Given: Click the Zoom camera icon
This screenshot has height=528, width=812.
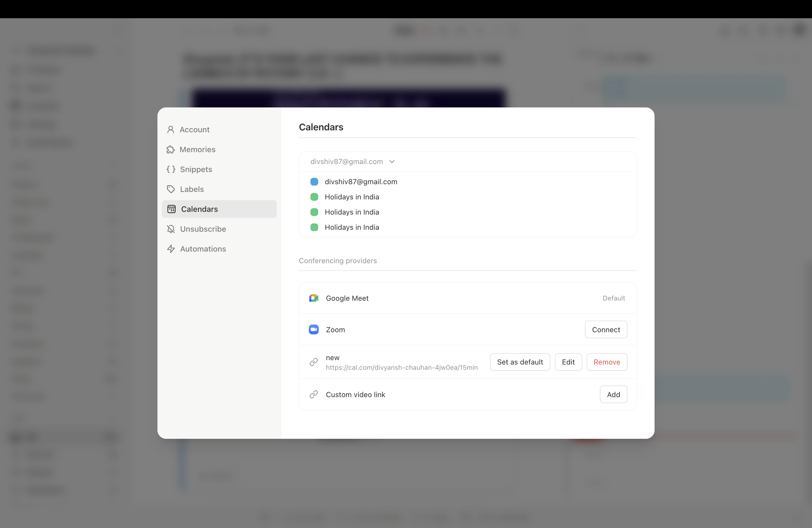Looking at the screenshot, I should tap(313, 329).
